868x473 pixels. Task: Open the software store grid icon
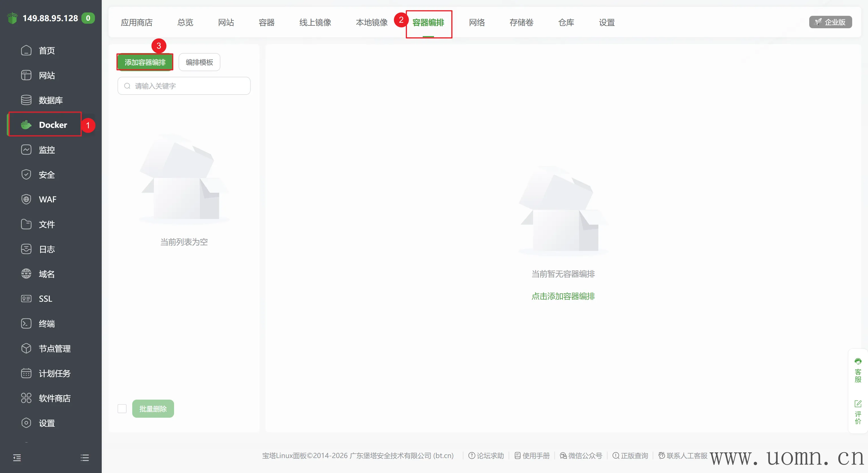pyautogui.click(x=26, y=398)
